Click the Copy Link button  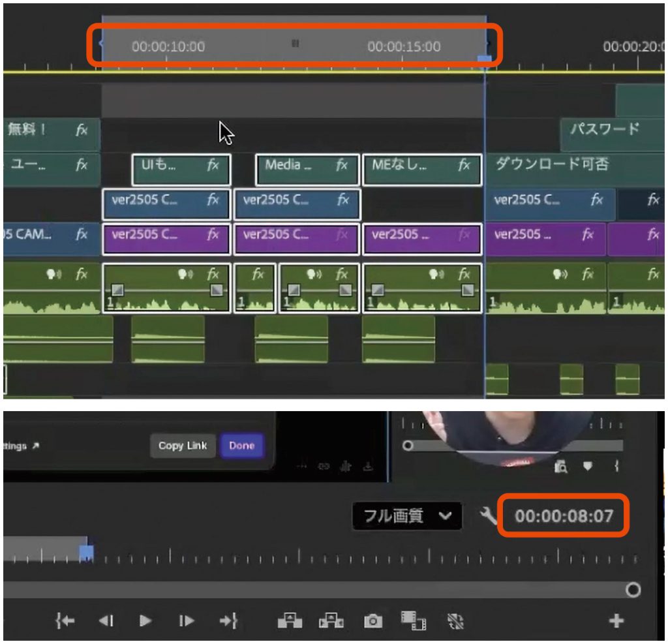tap(183, 446)
